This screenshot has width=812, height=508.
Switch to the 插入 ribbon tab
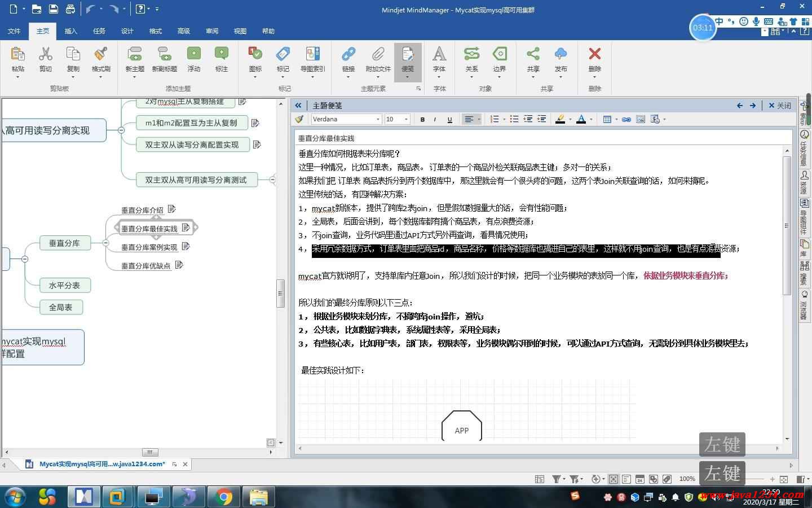(x=71, y=31)
